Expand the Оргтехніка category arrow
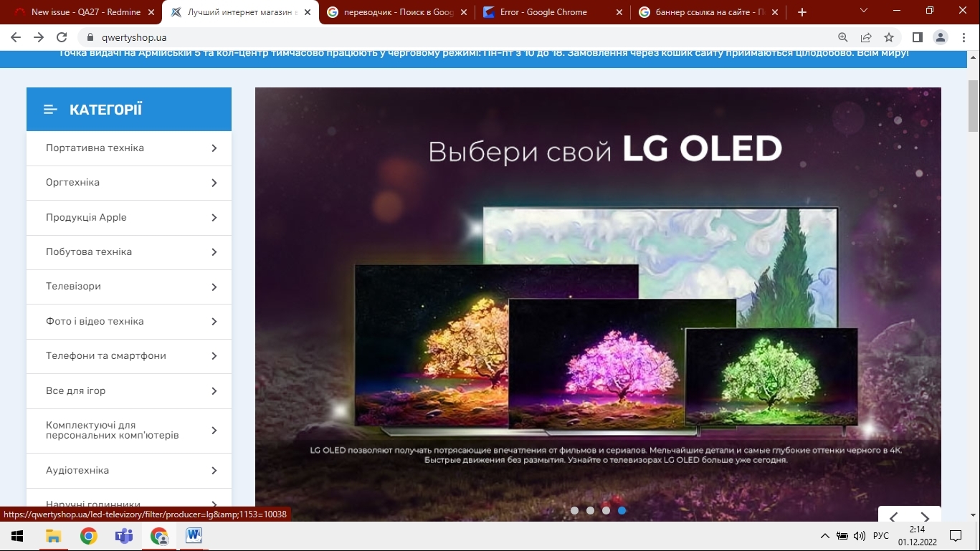This screenshot has width=980, height=551. 214,183
